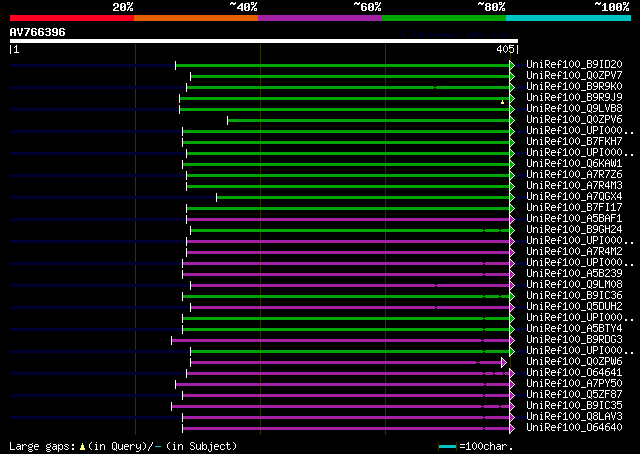
Task: Click the arrowhead ending the UniRef100_B7FKH7 alignment
Action: click(512, 142)
